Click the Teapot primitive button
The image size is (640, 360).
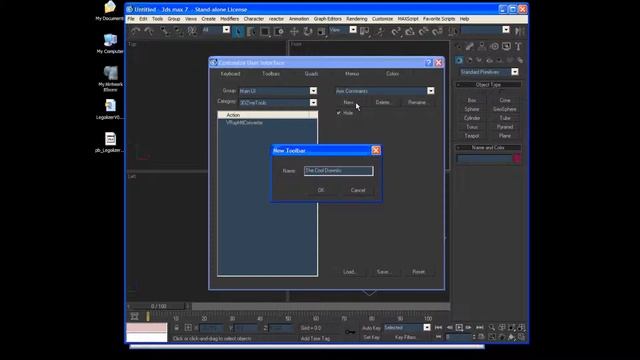point(472,136)
